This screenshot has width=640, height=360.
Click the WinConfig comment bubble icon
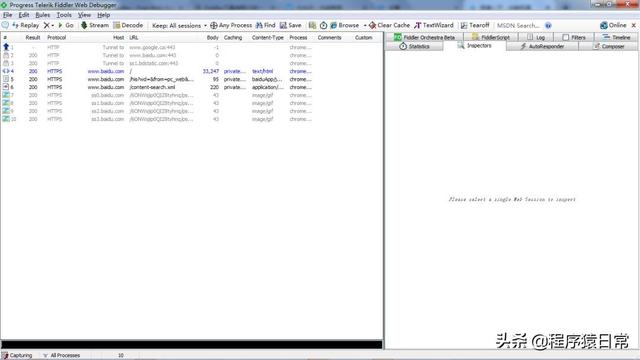point(5,25)
